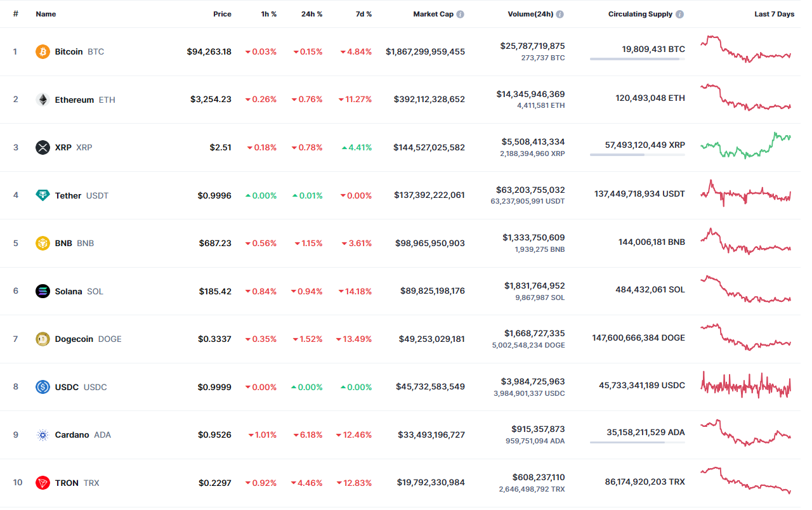Click Solana 24h volume $1,831,764,952

pos(534,285)
